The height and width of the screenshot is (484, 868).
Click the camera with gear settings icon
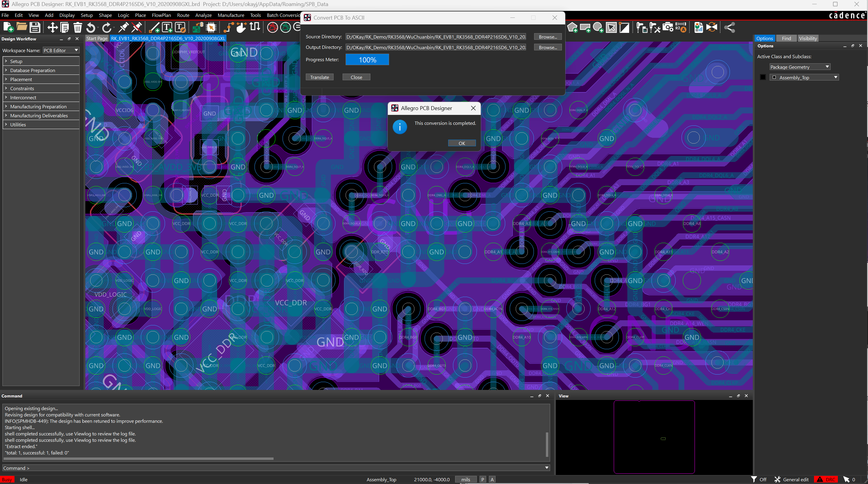pos(668,27)
